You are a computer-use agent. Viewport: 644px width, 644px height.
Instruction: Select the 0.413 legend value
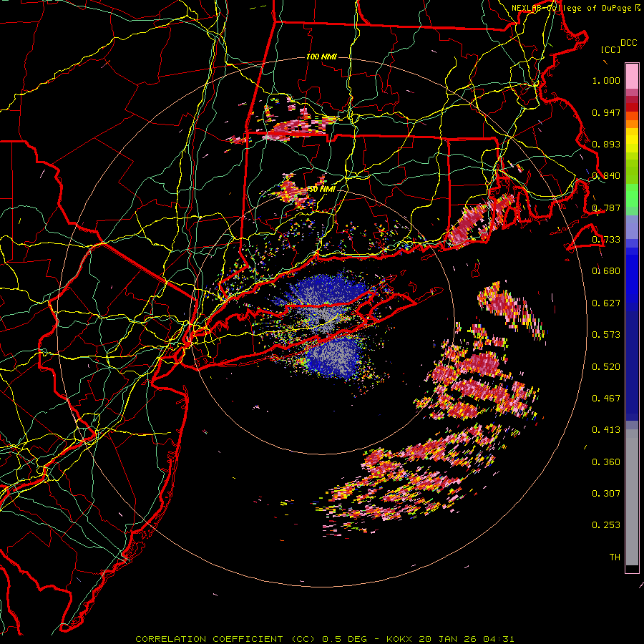(606, 430)
